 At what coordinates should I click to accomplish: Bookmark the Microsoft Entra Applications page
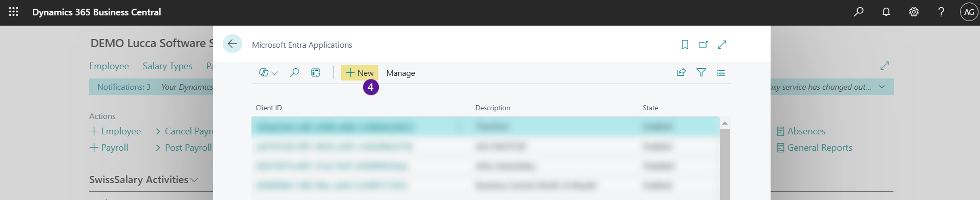pyautogui.click(x=685, y=45)
